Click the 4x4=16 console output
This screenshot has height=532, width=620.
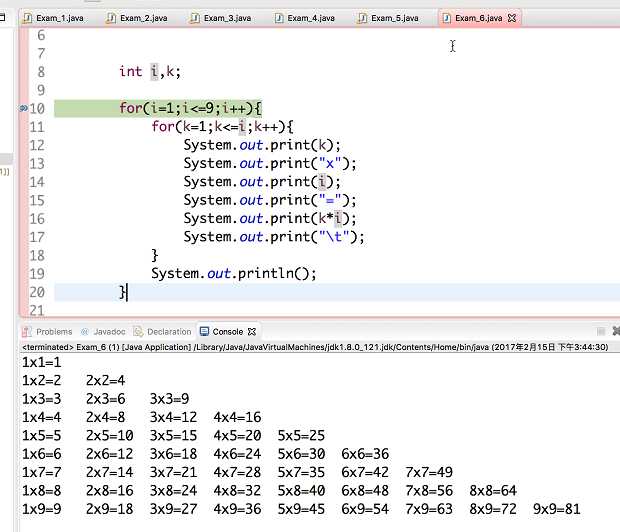coord(237,417)
